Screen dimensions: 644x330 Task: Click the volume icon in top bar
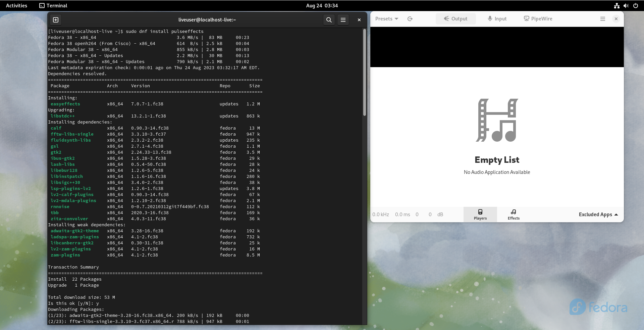[x=626, y=5]
